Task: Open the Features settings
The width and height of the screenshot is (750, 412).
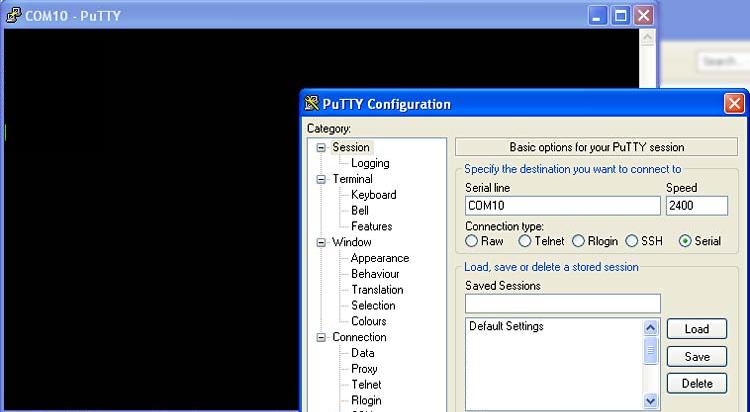Action: pos(372,226)
